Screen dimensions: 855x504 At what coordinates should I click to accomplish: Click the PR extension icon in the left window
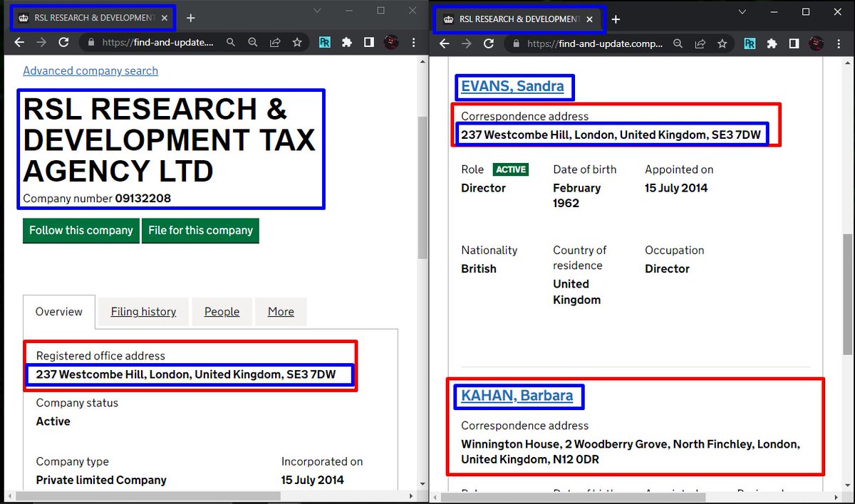tap(324, 43)
